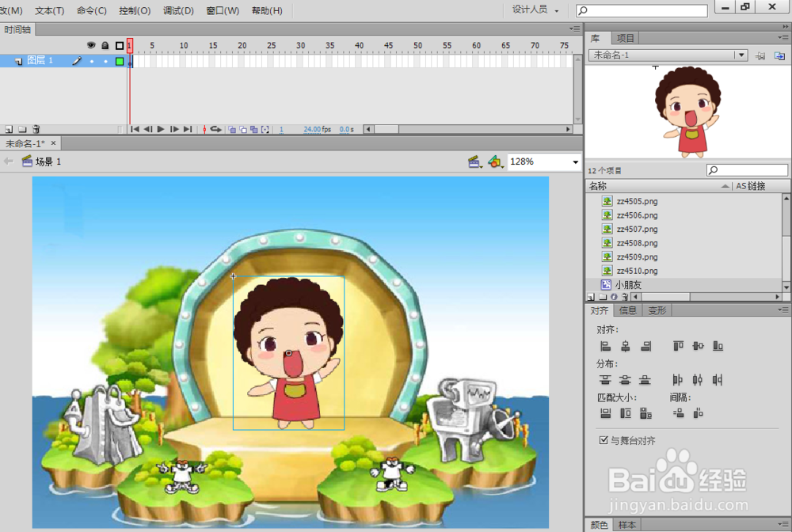This screenshot has height=532, width=792.
Task: Distribute left edge icon
Action: click(x=678, y=379)
